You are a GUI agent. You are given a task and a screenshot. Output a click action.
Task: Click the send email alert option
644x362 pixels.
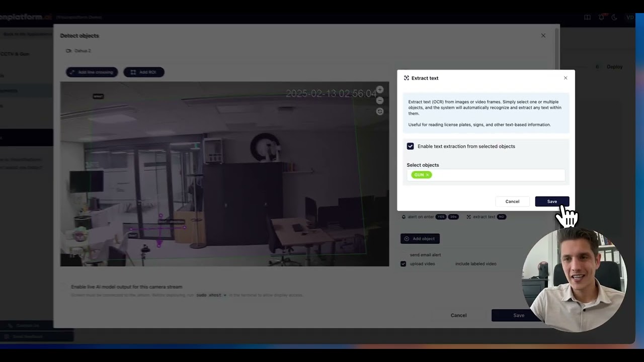[x=425, y=255]
